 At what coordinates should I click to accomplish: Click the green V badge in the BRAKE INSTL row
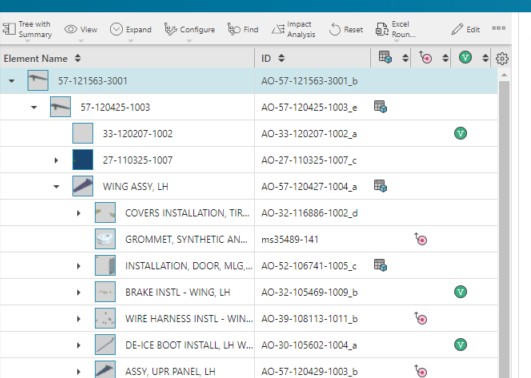[x=460, y=292]
